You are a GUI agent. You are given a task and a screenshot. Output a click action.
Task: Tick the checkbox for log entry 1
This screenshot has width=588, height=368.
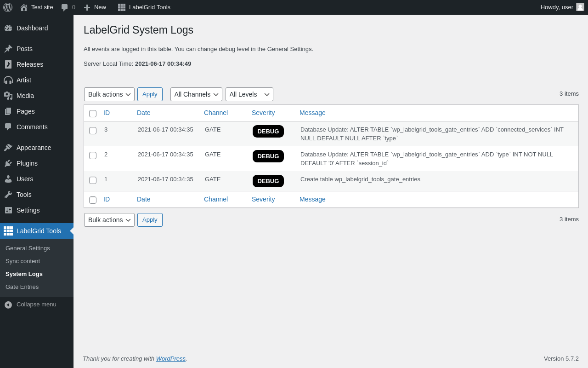point(93,180)
